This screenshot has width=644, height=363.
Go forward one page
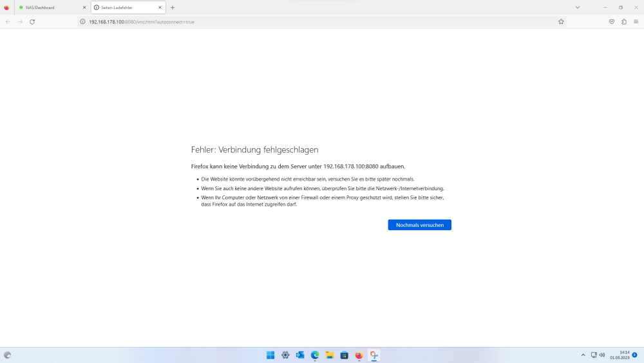(x=20, y=22)
